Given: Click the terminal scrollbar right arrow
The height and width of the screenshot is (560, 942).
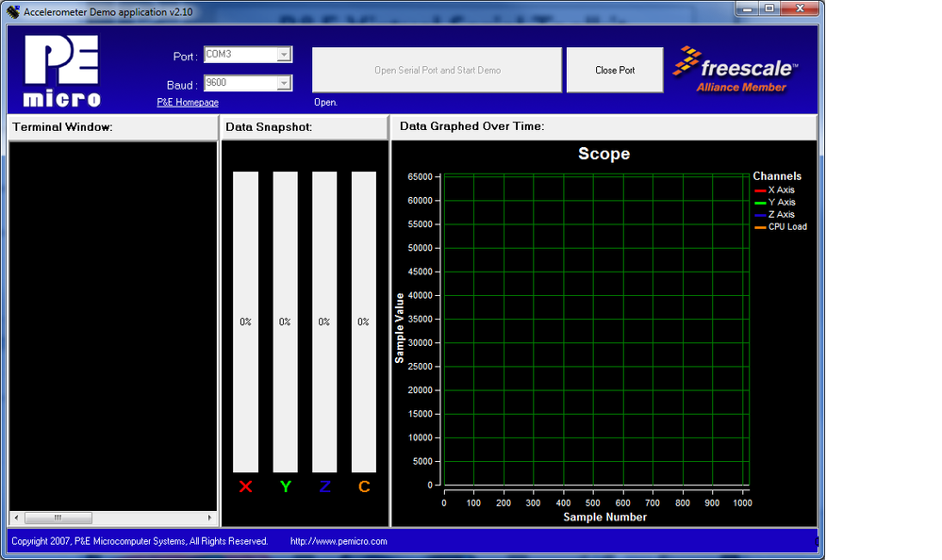Looking at the screenshot, I should (x=209, y=518).
